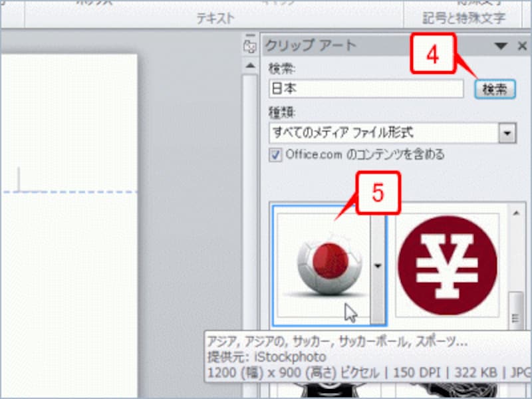Click inside the search field containing 日本
The image size is (532, 399).
pyautogui.click(x=366, y=87)
